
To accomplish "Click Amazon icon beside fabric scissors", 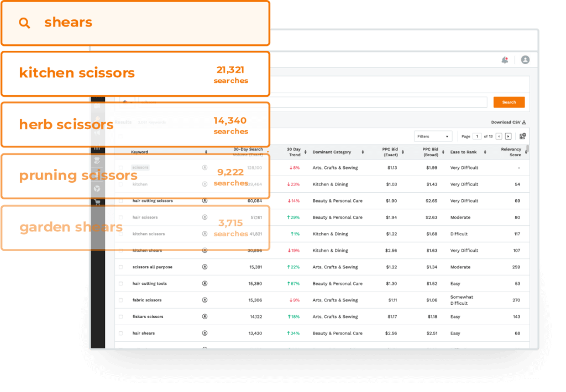I will [x=205, y=300].
